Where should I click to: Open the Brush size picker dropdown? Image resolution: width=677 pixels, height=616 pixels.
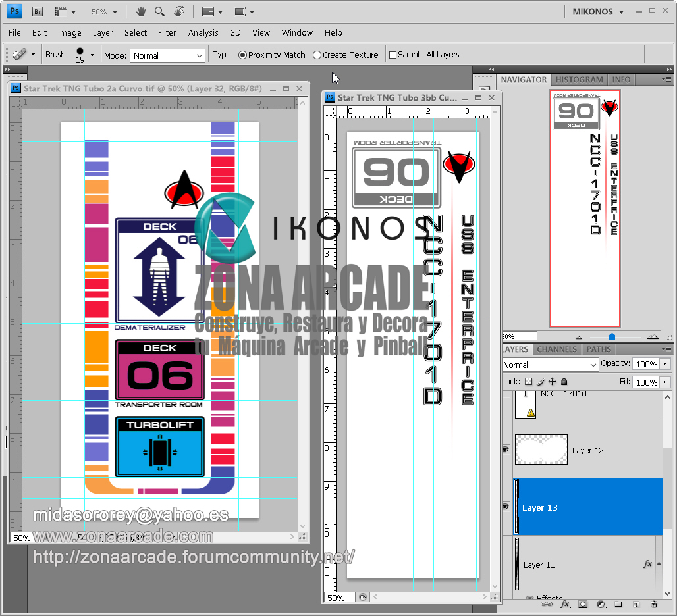pos(92,55)
